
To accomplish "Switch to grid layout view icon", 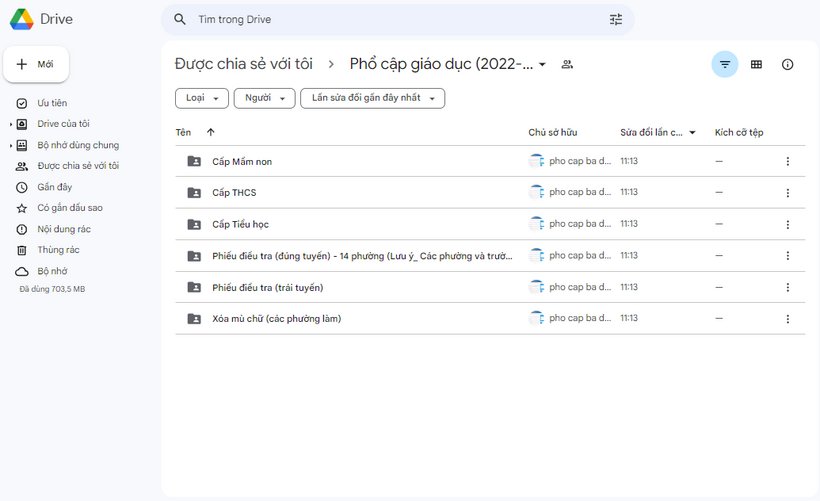I will (x=756, y=64).
